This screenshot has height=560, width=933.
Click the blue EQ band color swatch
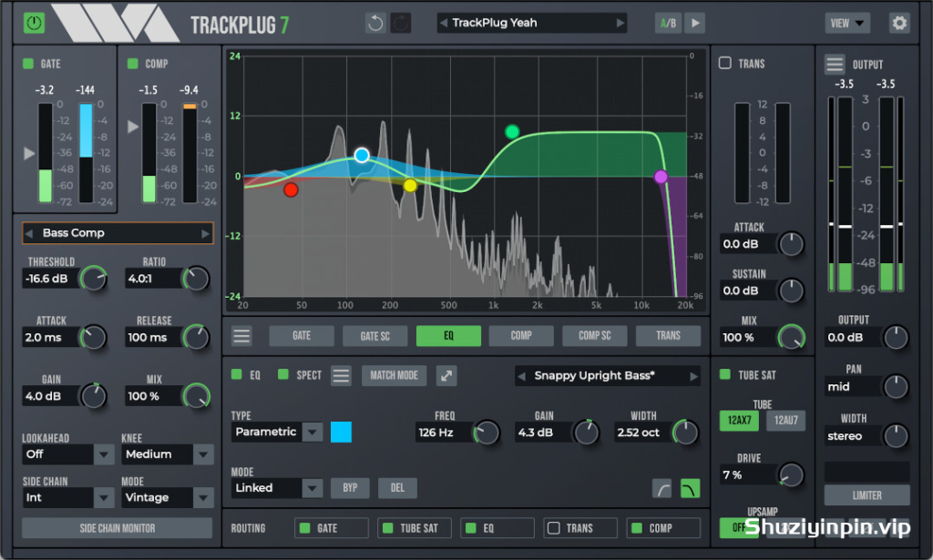pyautogui.click(x=341, y=433)
